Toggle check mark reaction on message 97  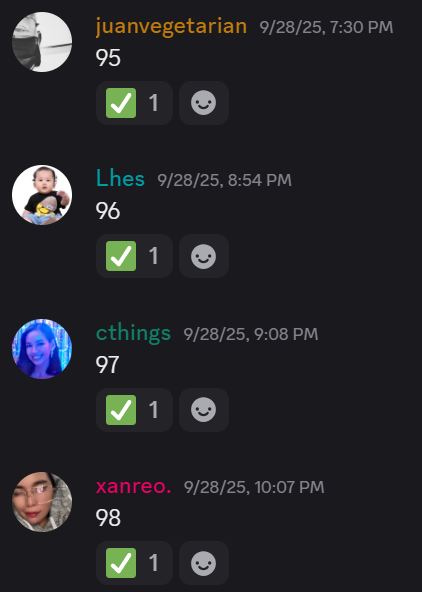[134, 410]
